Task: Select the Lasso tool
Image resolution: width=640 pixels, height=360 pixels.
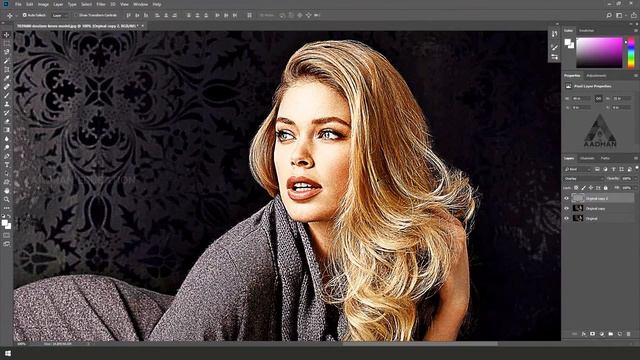Action: [x=7, y=52]
